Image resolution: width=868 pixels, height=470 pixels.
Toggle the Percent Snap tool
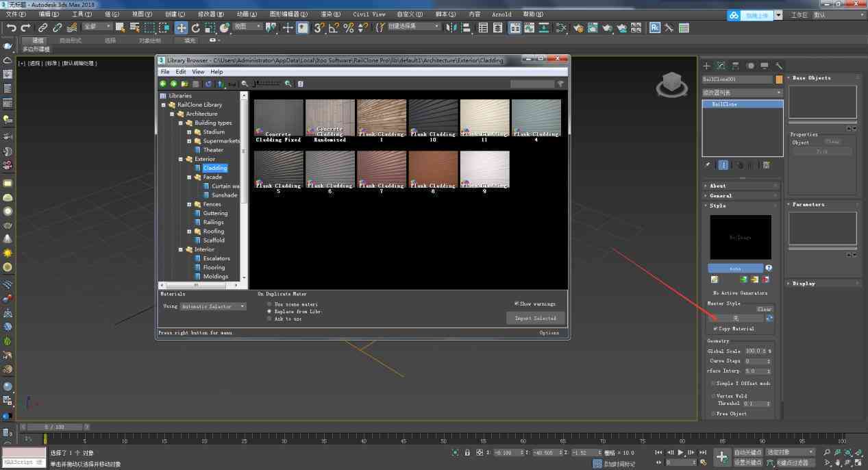[348, 27]
